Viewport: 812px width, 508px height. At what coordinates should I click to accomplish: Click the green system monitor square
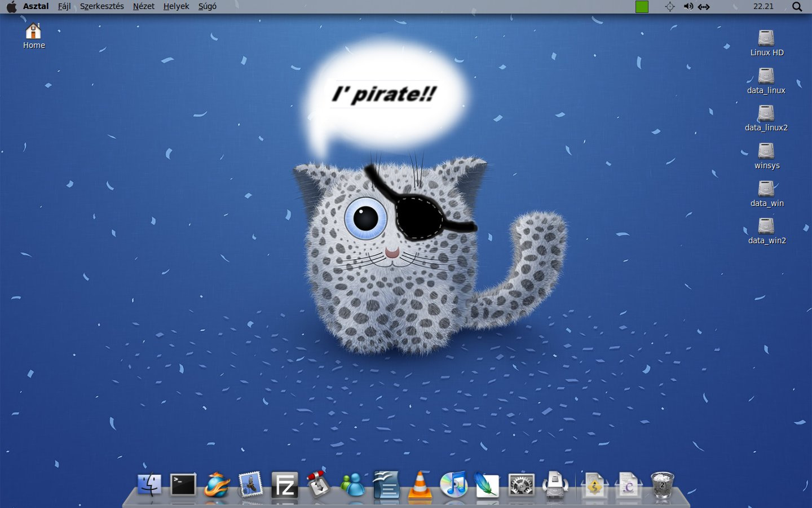[x=642, y=7]
